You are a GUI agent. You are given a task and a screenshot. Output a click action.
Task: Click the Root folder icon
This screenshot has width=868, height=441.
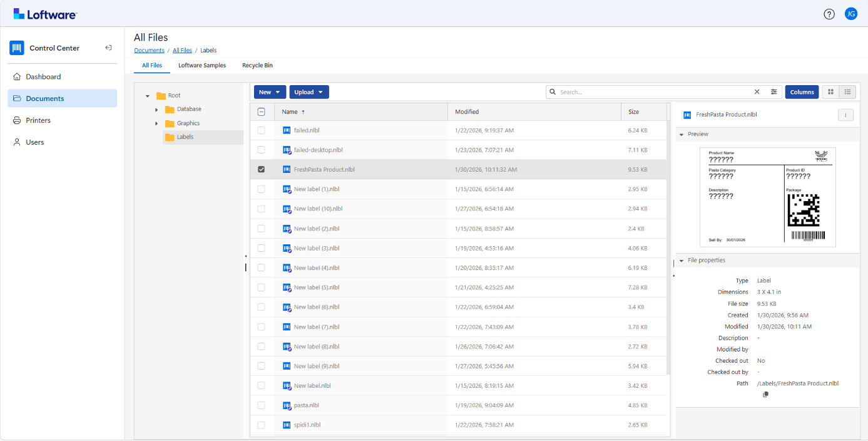[161, 96]
